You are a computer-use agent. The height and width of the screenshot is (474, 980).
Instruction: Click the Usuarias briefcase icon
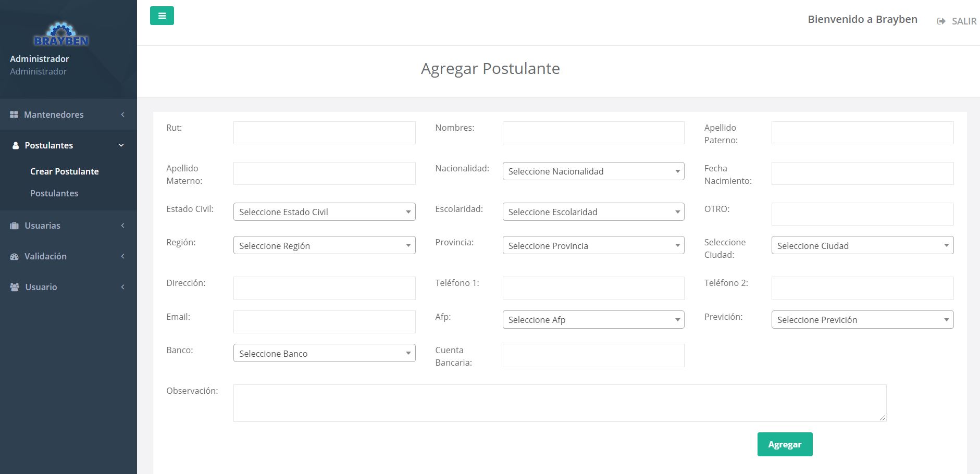click(x=15, y=226)
